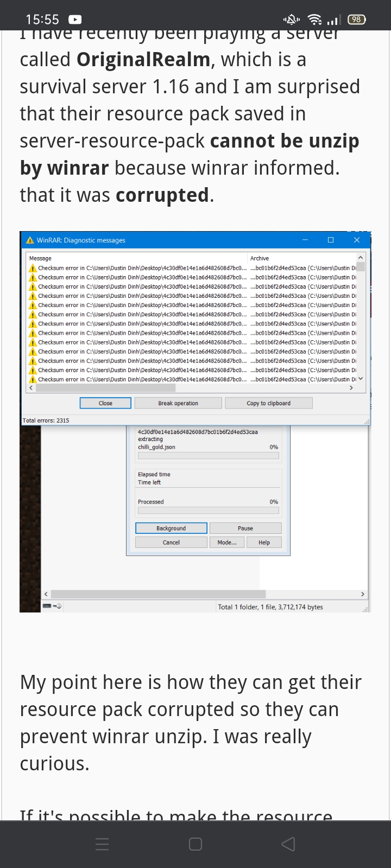The image size is (391, 868).
Task: Tap the YouTube icon in status bar
Action: point(75,20)
